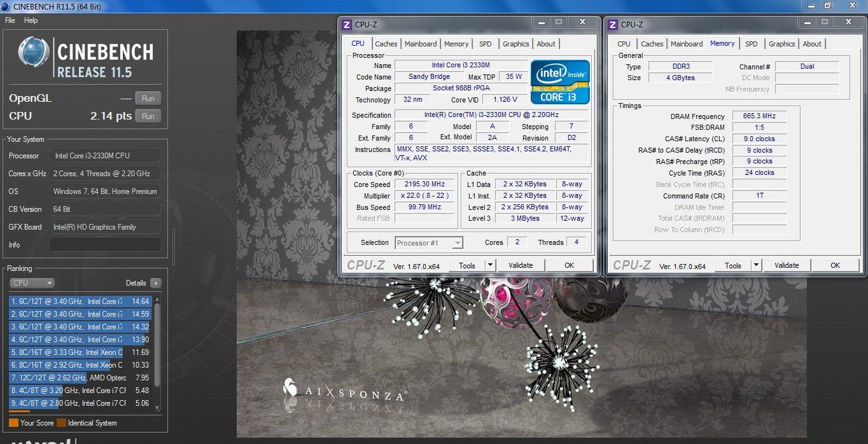Click the Core Speed 2195.30 MHz value
Screen dimensions: 868x444
click(x=424, y=184)
